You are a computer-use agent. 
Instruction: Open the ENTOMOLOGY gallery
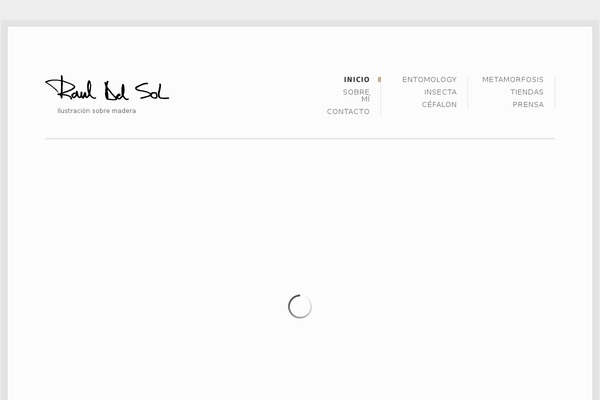coord(429,80)
